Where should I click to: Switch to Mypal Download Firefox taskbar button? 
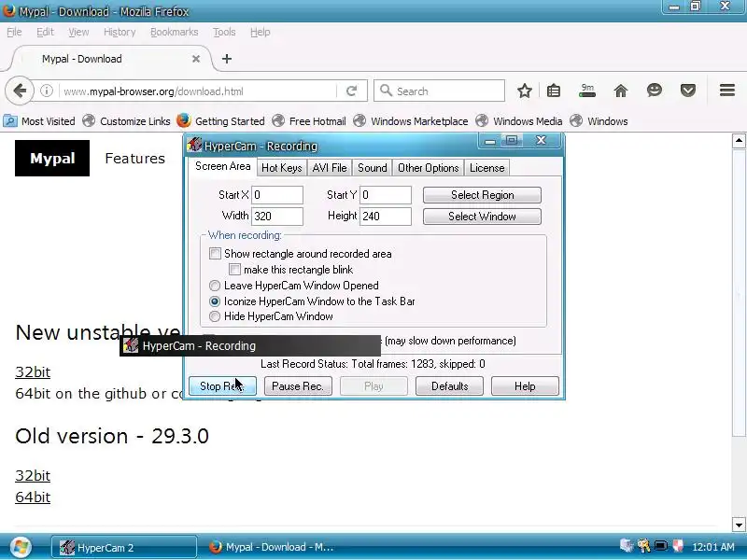click(272, 547)
